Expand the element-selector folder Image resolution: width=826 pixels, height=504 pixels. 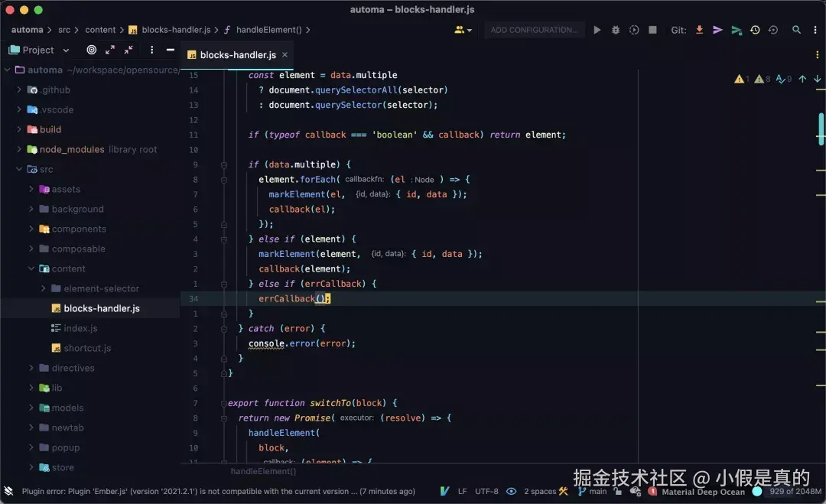pos(43,288)
